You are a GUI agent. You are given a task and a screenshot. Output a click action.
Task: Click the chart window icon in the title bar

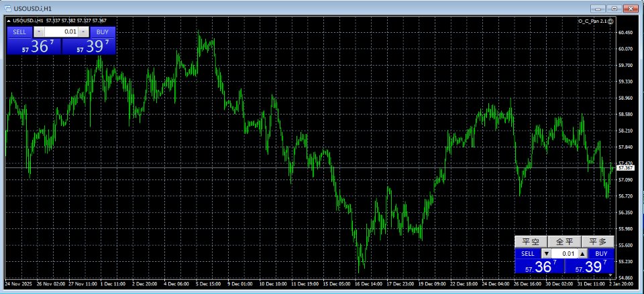tap(7, 8)
